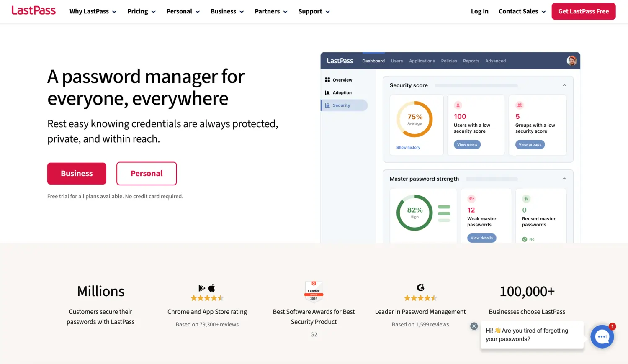
Task: Click the LastPass logo in dashboard preview
Action: (x=340, y=61)
